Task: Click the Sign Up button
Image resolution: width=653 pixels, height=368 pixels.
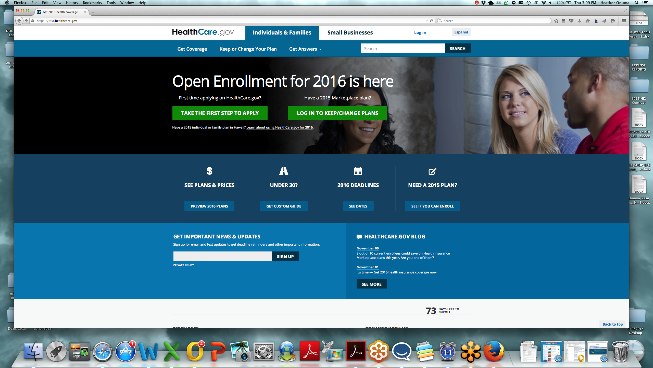Action: tap(285, 256)
